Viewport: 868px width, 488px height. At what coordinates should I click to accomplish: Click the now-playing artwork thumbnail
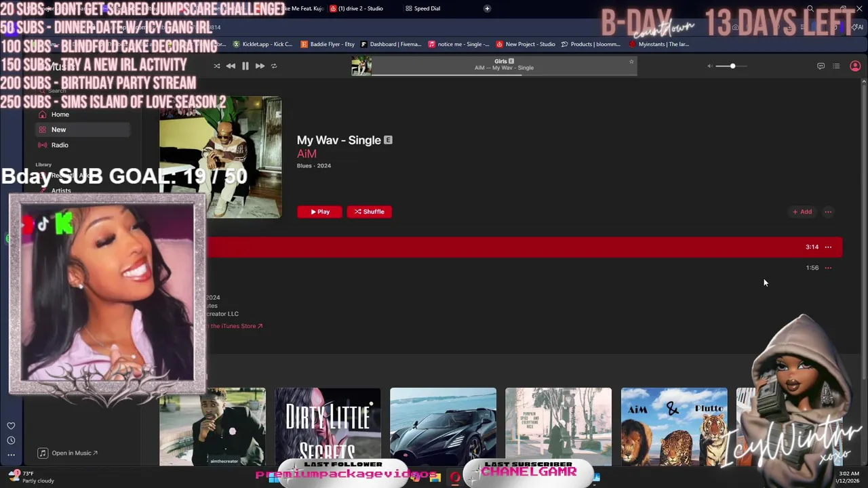click(361, 66)
